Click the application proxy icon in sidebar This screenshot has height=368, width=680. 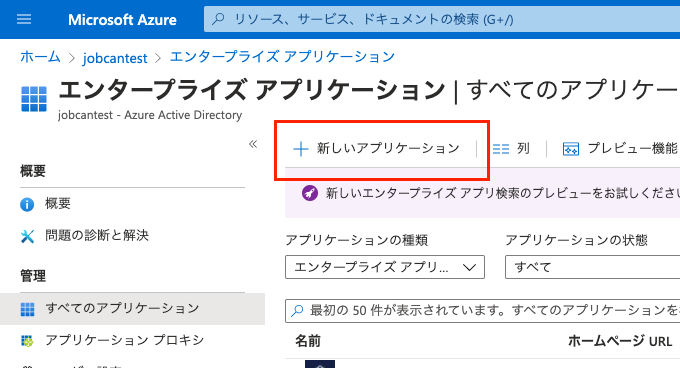tap(27, 341)
